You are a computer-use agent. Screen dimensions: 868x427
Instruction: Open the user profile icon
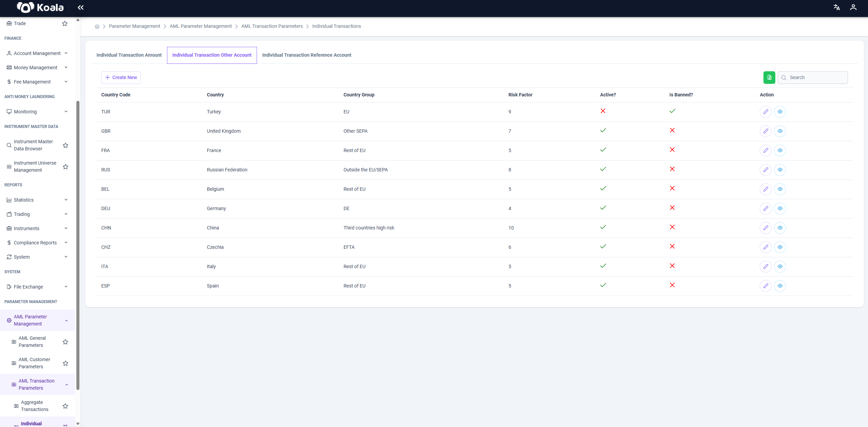[x=853, y=7]
